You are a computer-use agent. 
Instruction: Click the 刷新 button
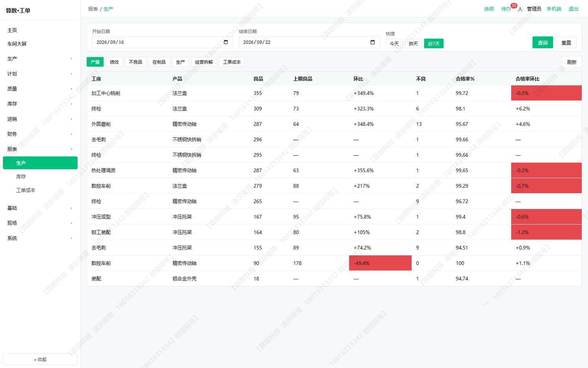click(572, 62)
